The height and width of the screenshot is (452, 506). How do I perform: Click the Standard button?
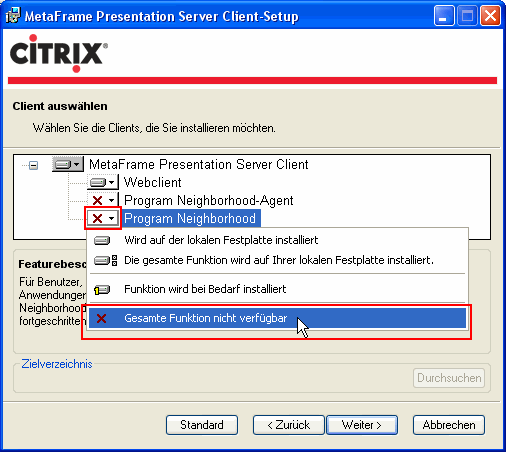(202, 425)
